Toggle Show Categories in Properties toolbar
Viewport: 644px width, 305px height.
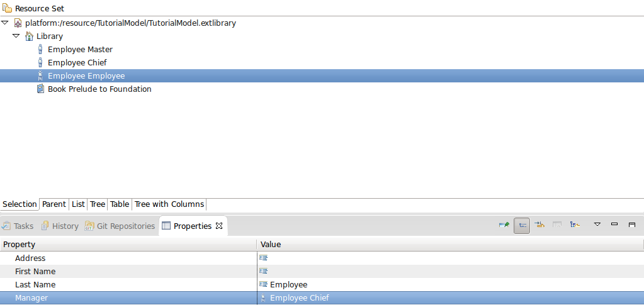(521, 225)
